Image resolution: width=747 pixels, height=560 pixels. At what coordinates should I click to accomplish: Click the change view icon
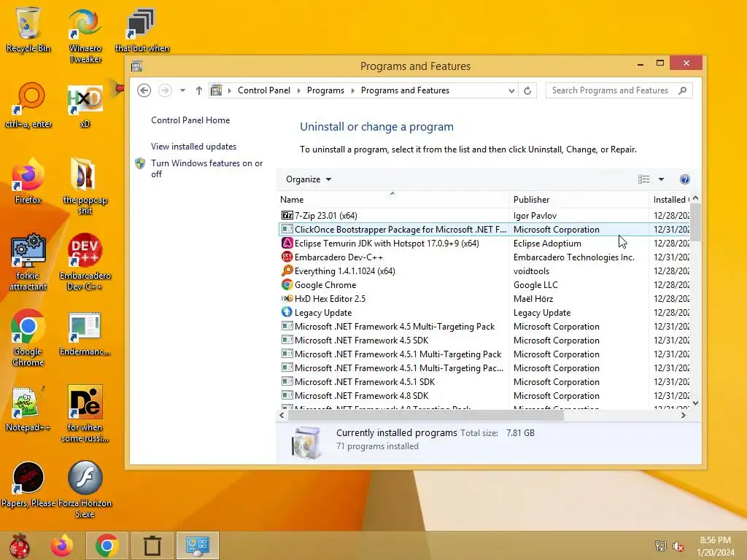pos(643,179)
